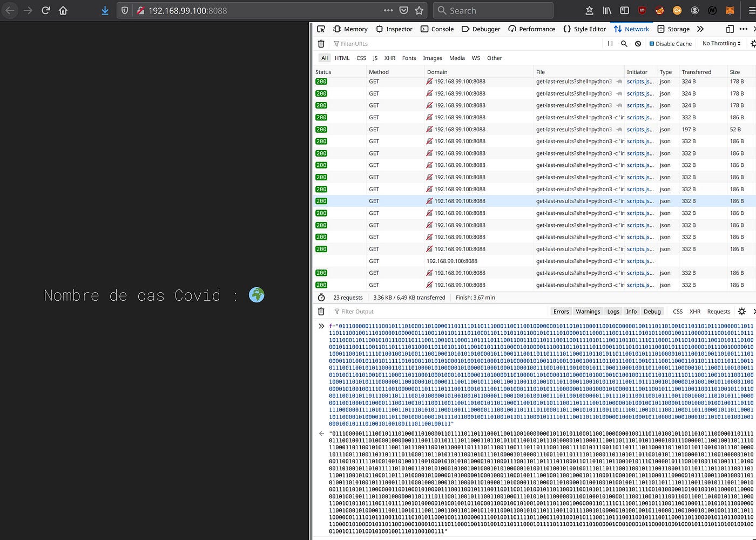Filter requests by JS type
This screenshot has width=756, height=540.
375,58
